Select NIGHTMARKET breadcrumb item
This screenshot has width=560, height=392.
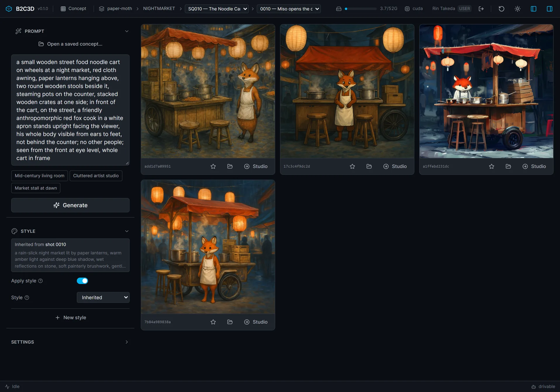(x=159, y=9)
